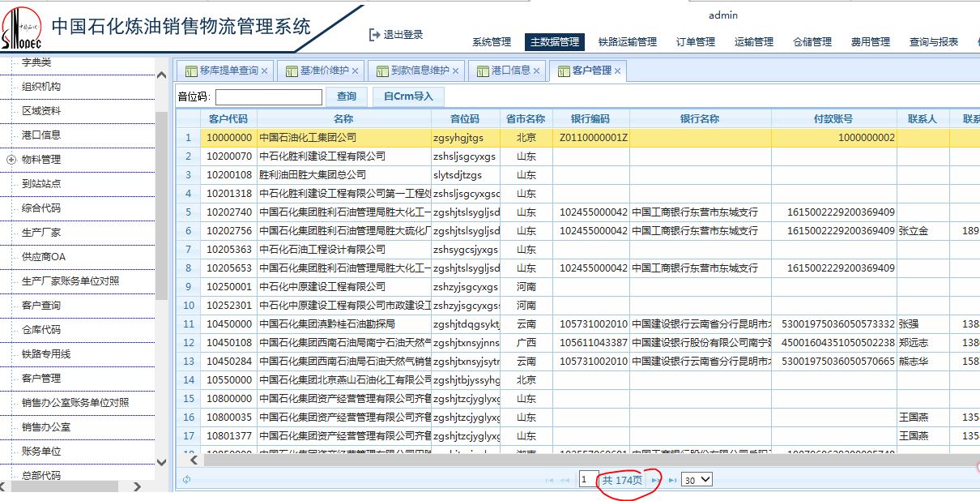Screen dimensions: 980x501
Task: Open 区域资料 in the sidebar
Action: [41, 111]
